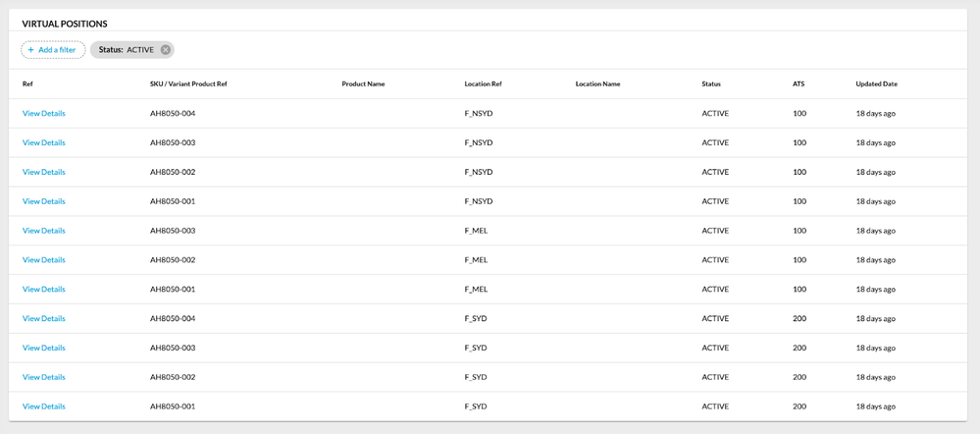Open View Details for AH8050-003 at F_NSYD

coord(44,143)
